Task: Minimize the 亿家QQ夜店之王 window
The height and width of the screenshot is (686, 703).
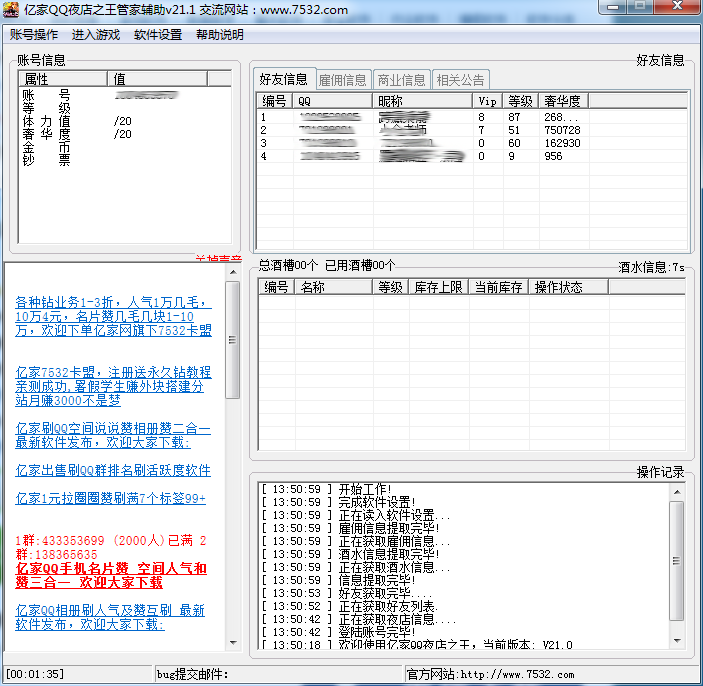Action: (x=613, y=6)
